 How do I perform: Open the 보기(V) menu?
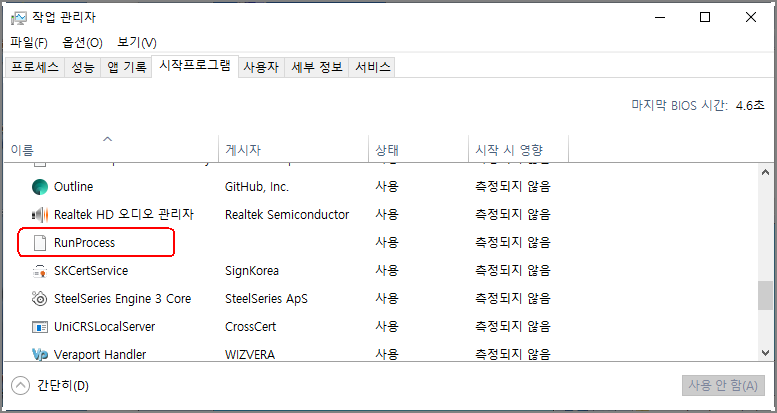pyautogui.click(x=137, y=43)
